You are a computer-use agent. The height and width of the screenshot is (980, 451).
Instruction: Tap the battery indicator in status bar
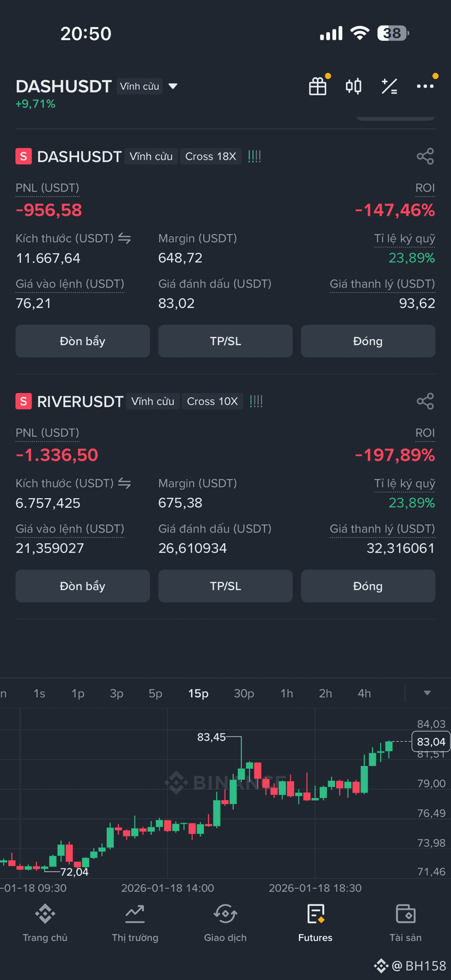tap(393, 33)
